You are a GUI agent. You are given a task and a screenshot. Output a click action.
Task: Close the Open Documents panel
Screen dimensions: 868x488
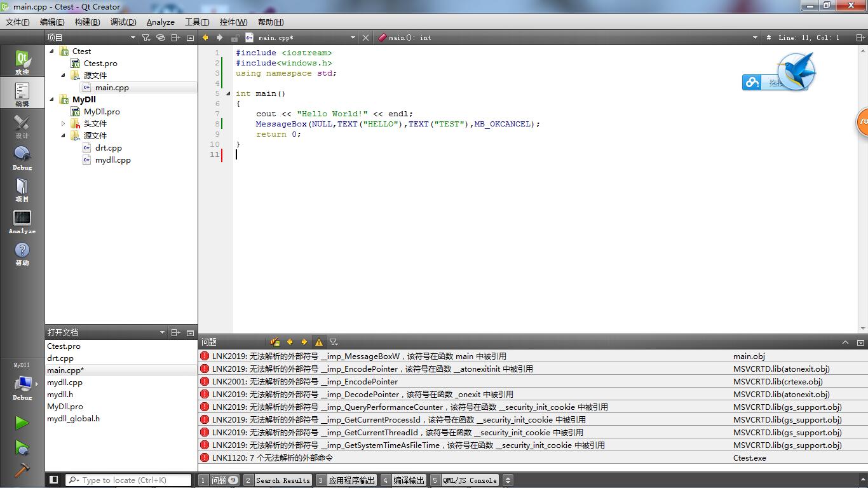coord(190,332)
